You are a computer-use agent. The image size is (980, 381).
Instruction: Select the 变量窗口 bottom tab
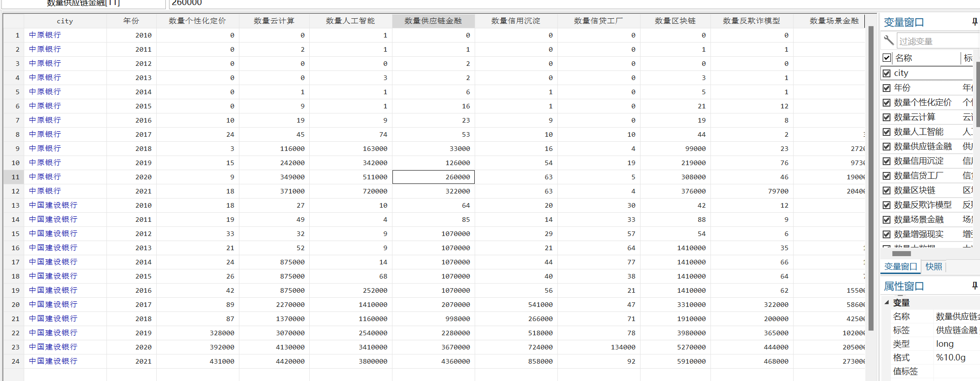coord(900,267)
